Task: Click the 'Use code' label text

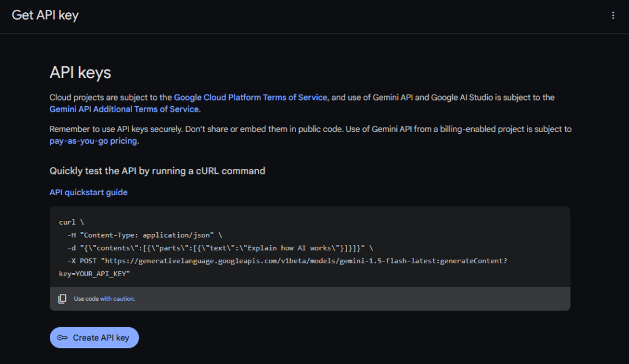Action: 87,299
